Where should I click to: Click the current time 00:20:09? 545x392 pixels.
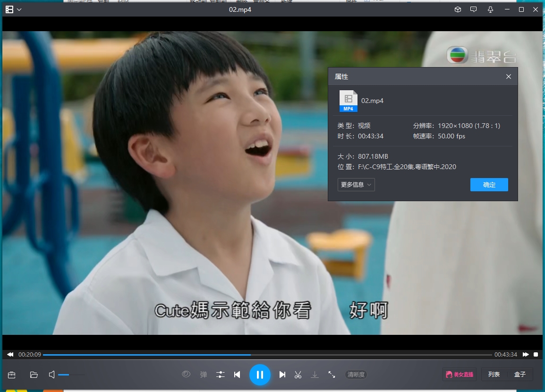click(x=30, y=355)
